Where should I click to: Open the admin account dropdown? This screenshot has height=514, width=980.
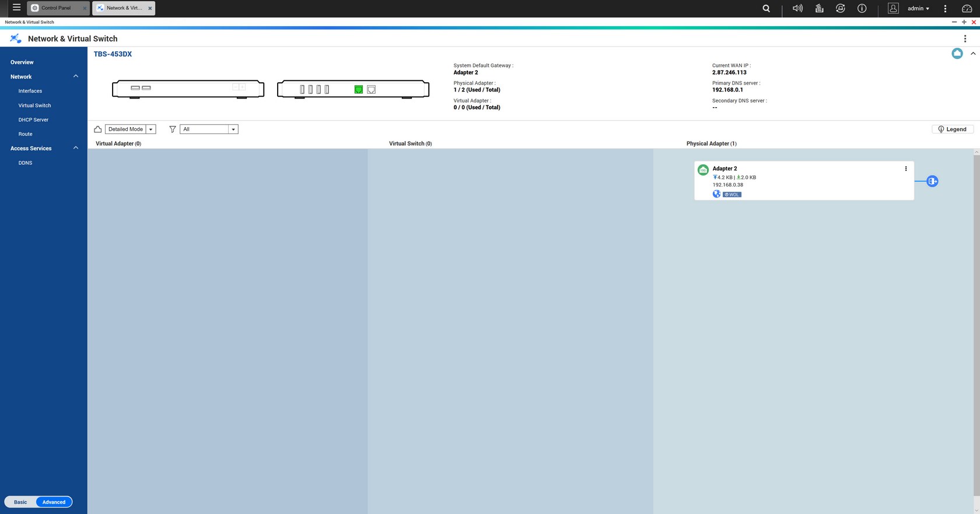(918, 8)
